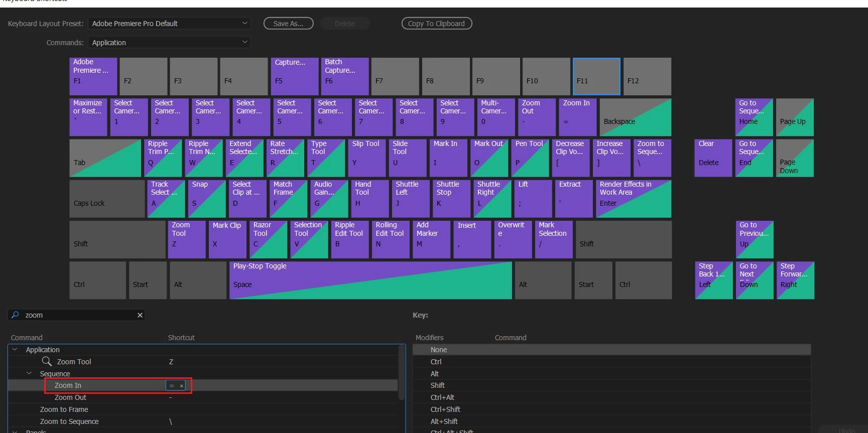Click the Clear Delete key
The width and height of the screenshot is (868, 433).
pyautogui.click(x=713, y=158)
